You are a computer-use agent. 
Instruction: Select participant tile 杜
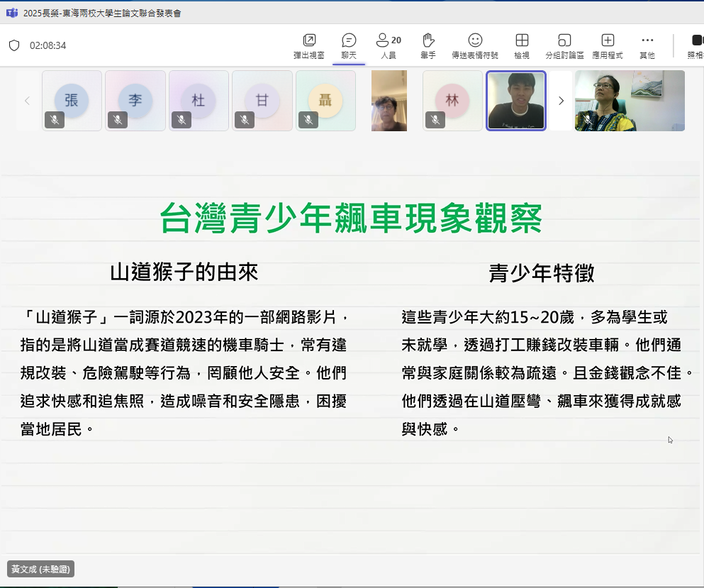coord(199,101)
